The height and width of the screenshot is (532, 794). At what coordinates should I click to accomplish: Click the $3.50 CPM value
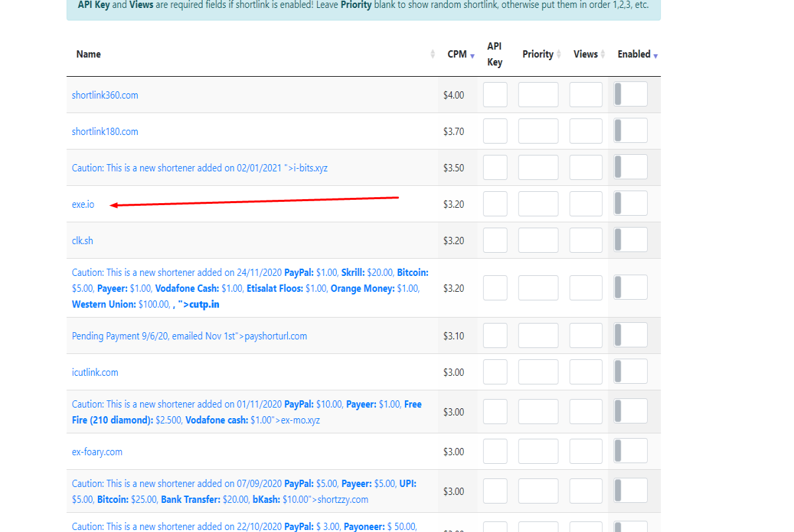tap(454, 168)
